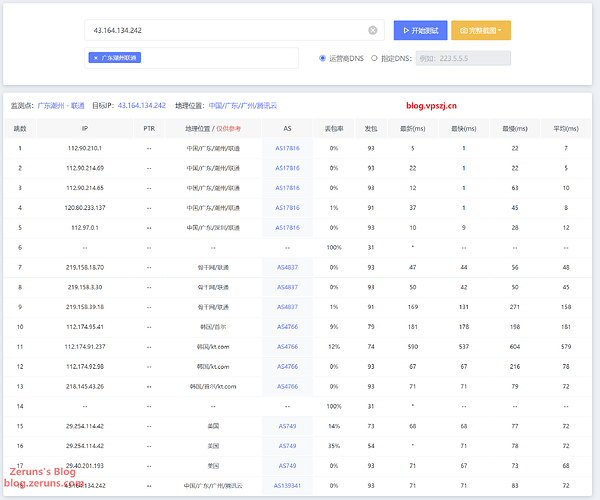
Task: Click the 丢包率 column header
Action: click(333, 128)
